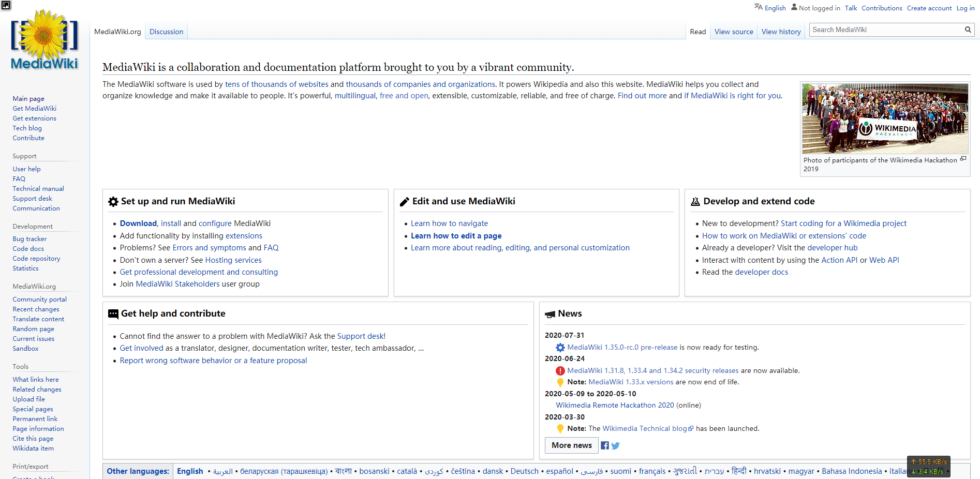Click the gear icon beside 1.35.0-rc.0 pre-release

coord(560,348)
